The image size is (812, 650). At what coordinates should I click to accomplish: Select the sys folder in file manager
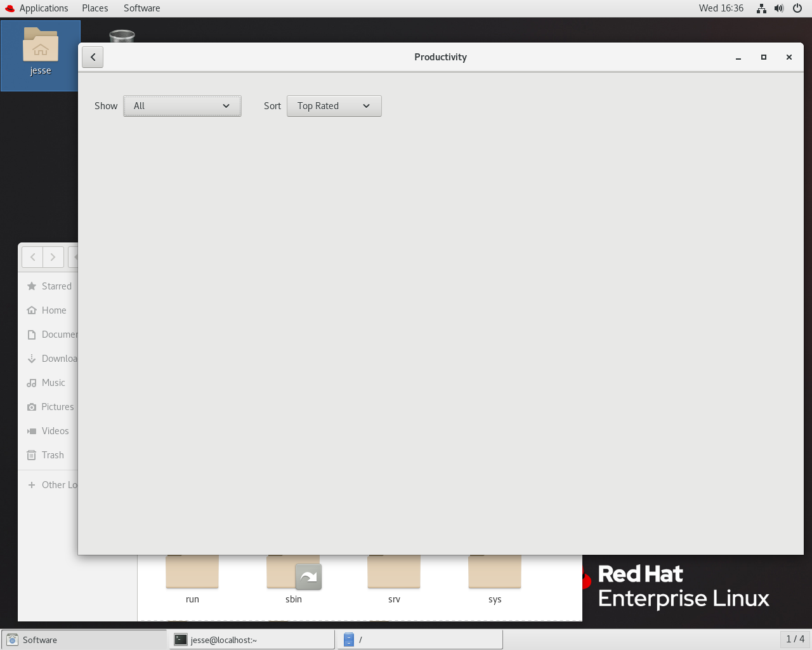[x=495, y=580]
